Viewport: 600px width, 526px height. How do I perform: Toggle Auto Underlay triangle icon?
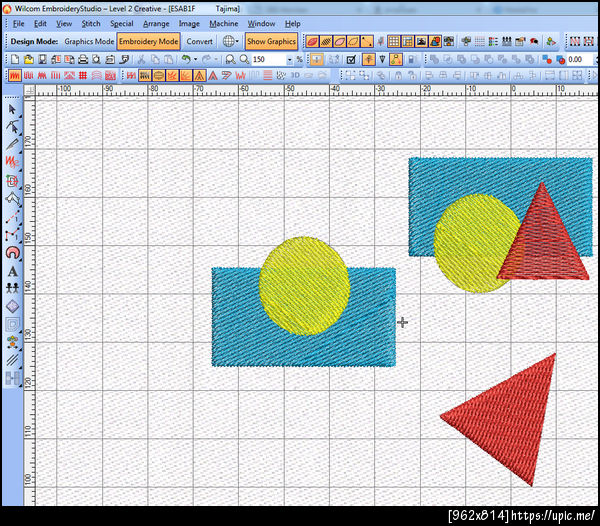point(199,75)
